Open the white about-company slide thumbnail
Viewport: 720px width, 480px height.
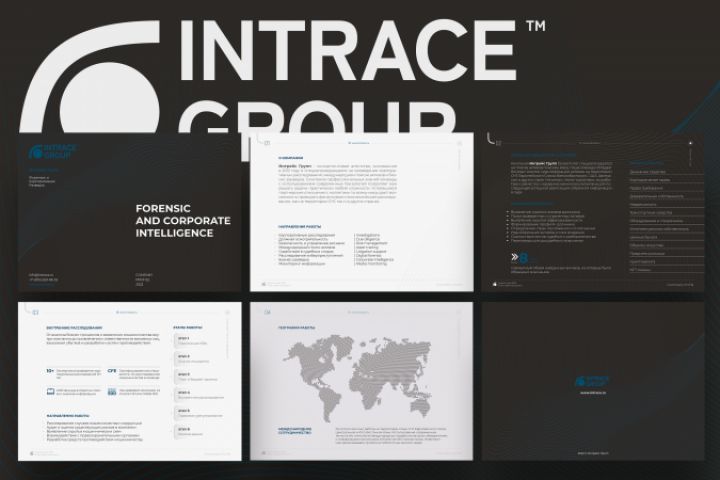click(361, 212)
